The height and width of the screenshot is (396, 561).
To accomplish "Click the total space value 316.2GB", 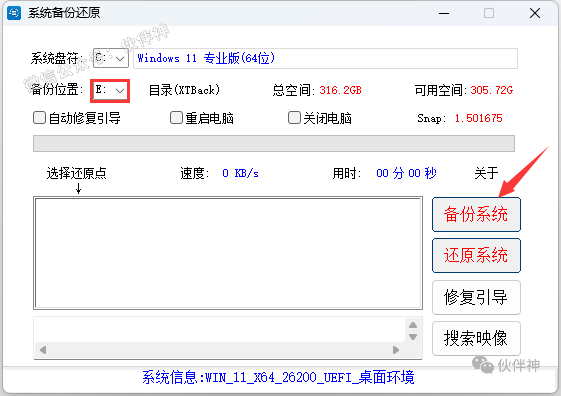I will pyautogui.click(x=340, y=90).
